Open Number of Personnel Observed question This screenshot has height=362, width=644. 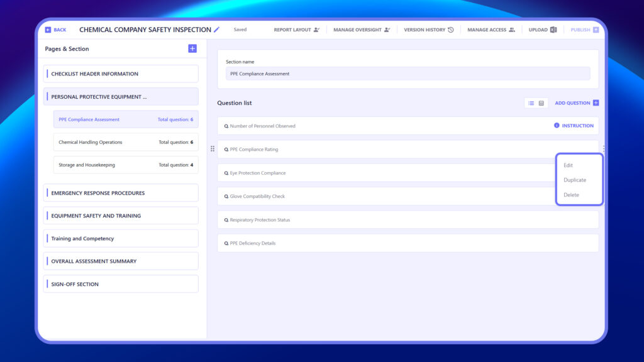[x=408, y=126]
